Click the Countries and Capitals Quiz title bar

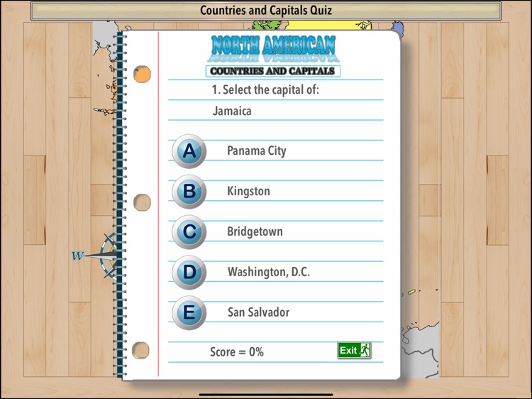point(266,11)
